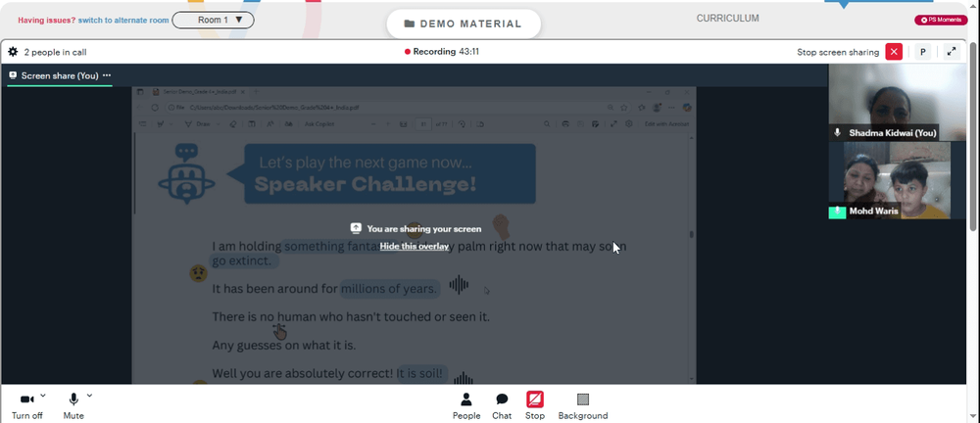Click zoom in plus in shared PDF toolbar
The width and height of the screenshot is (980, 423).
[x=387, y=123]
